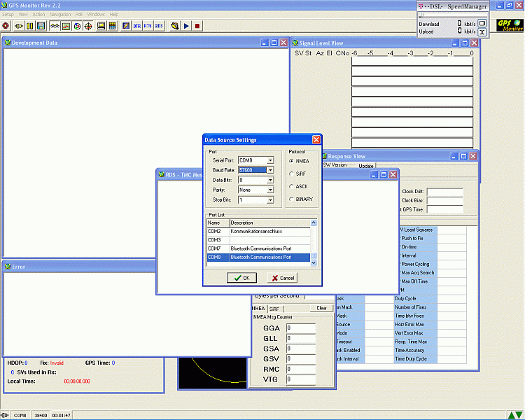Confirm settings with the OK button
Viewport: 525px width, 420px height.
point(241,278)
